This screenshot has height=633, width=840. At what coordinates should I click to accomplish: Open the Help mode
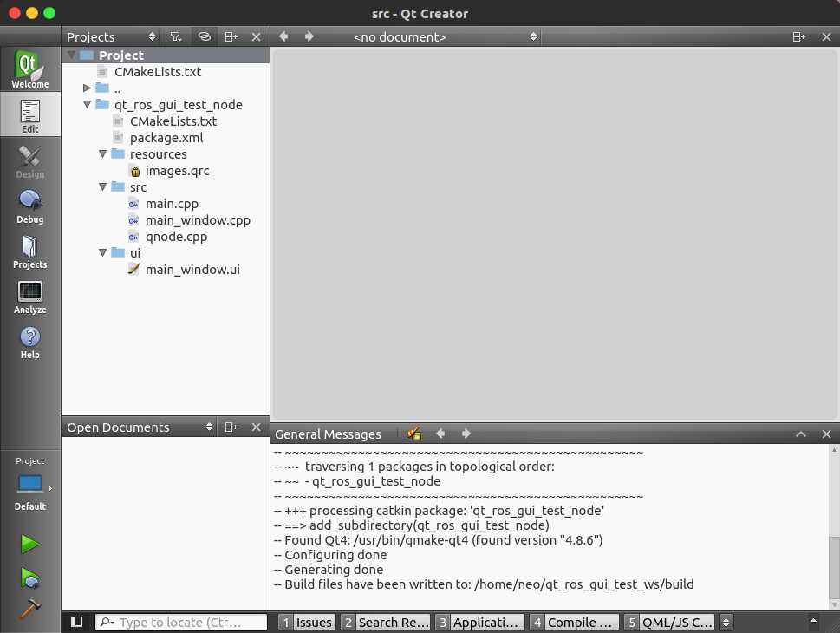pos(30,342)
